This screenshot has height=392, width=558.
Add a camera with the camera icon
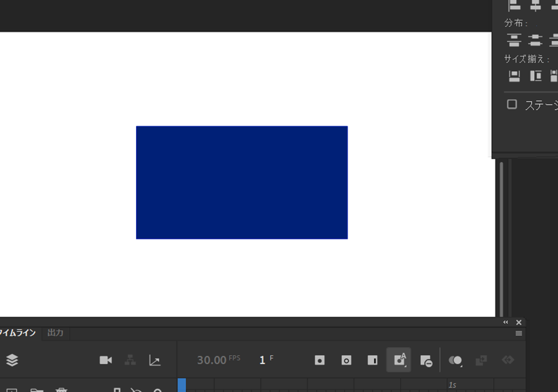point(106,360)
